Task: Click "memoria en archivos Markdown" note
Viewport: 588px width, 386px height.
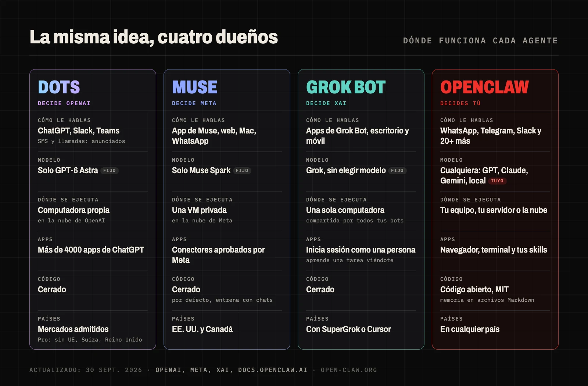Action: click(487, 300)
